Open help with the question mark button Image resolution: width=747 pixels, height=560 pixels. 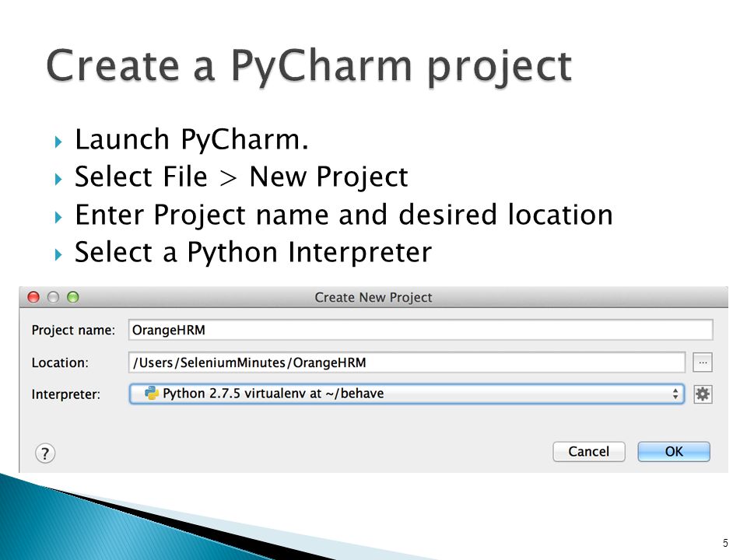[45, 453]
